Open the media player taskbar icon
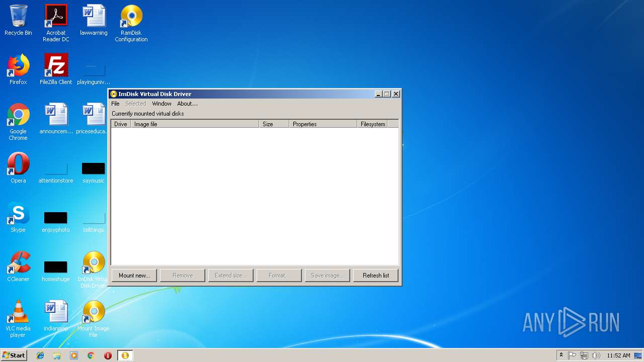 (x=74, y=355)
